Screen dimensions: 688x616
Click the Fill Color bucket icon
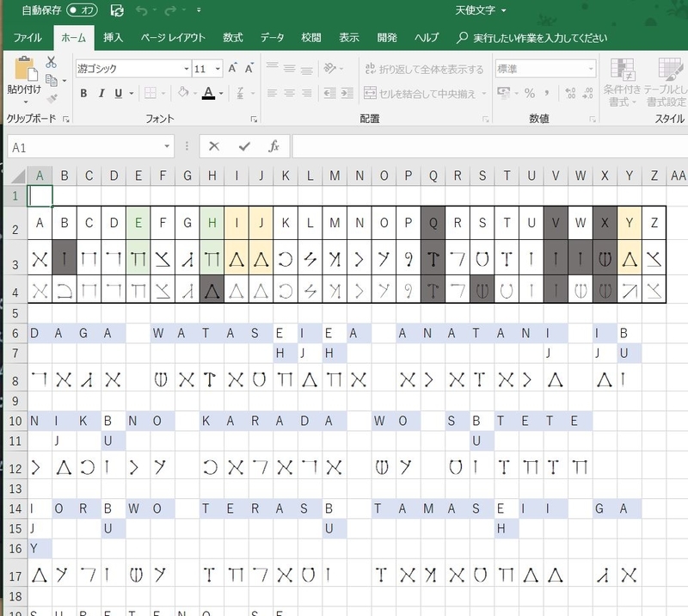click(183, 92)
